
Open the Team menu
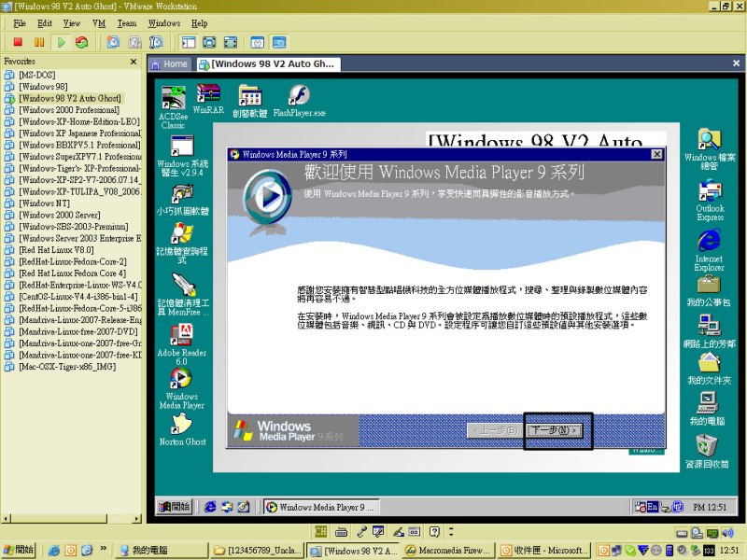coord(127,22)
